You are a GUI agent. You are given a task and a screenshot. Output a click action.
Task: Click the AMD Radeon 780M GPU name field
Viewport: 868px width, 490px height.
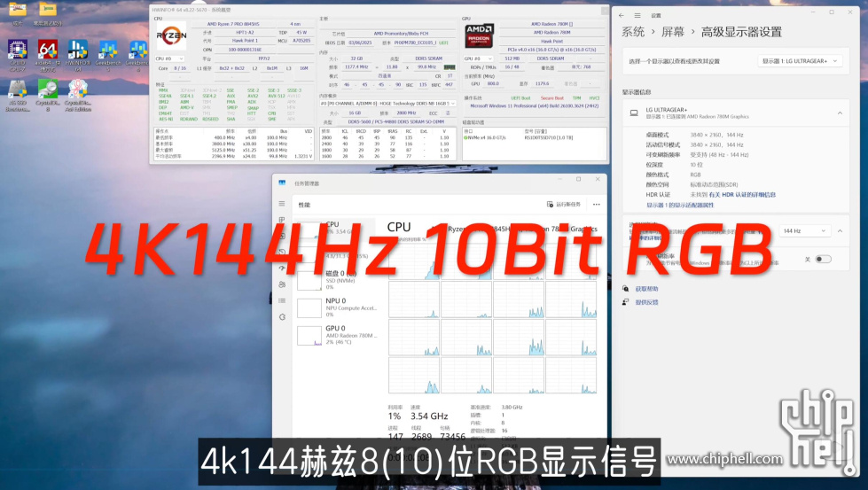click(x=551, y=33)
